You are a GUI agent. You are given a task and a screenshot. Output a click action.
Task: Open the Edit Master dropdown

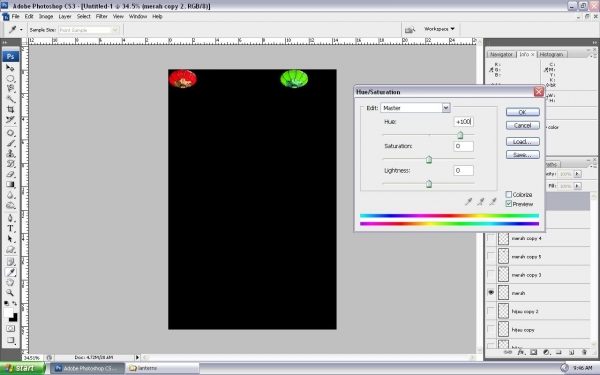(x=446, y=108)
